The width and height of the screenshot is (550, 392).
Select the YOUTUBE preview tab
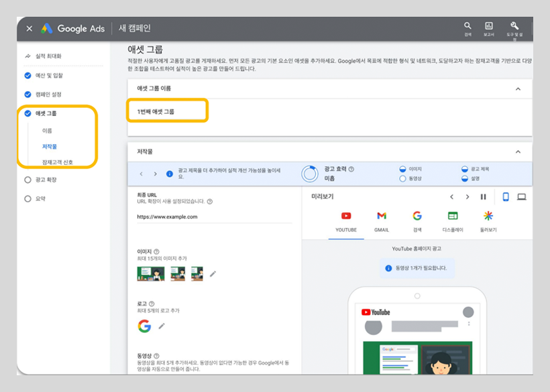point(346,222)
